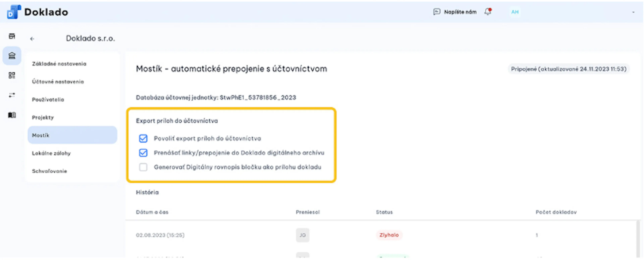
Task: Click the Preniesol column header
Action: point(308,212)
